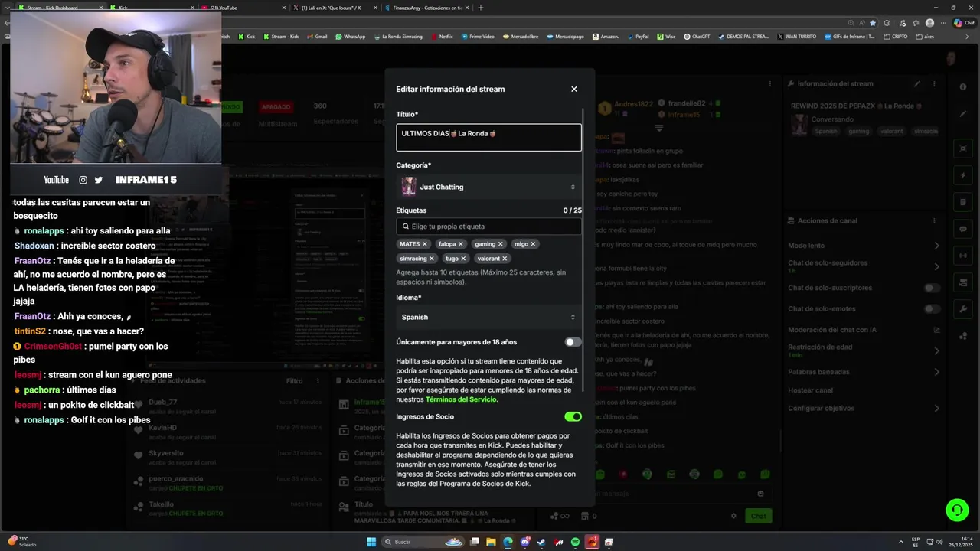980x551 pixels.
Task: Open the ChatGPT bookmark
Action: point(697,37)
